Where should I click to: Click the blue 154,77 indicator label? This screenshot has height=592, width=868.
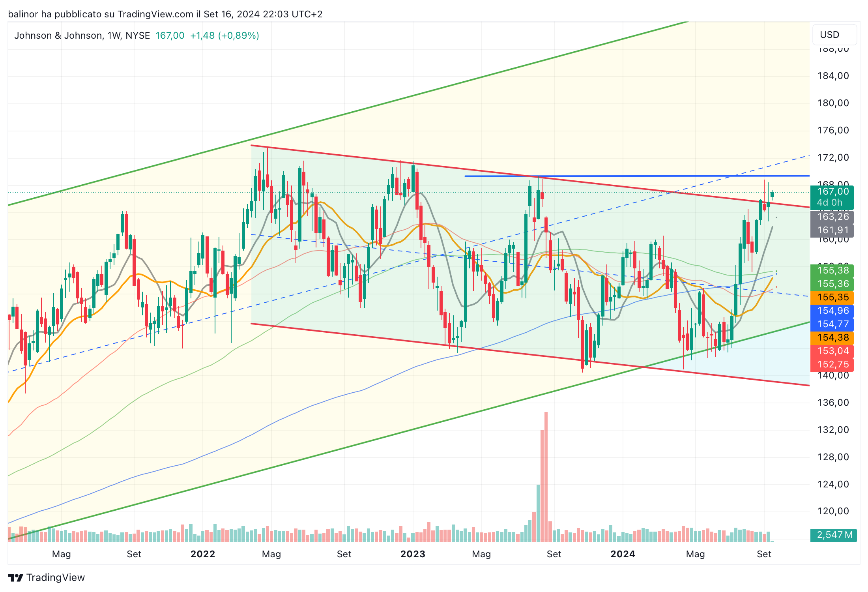click(832, 324)
